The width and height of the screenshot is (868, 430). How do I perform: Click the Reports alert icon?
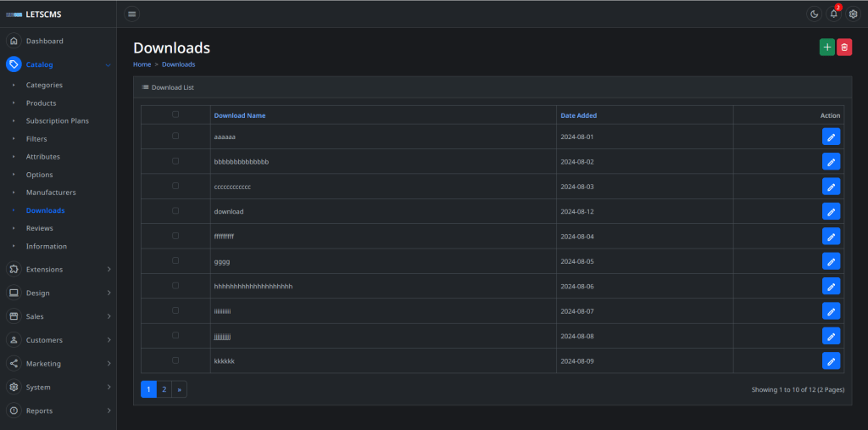coord(14,410)
